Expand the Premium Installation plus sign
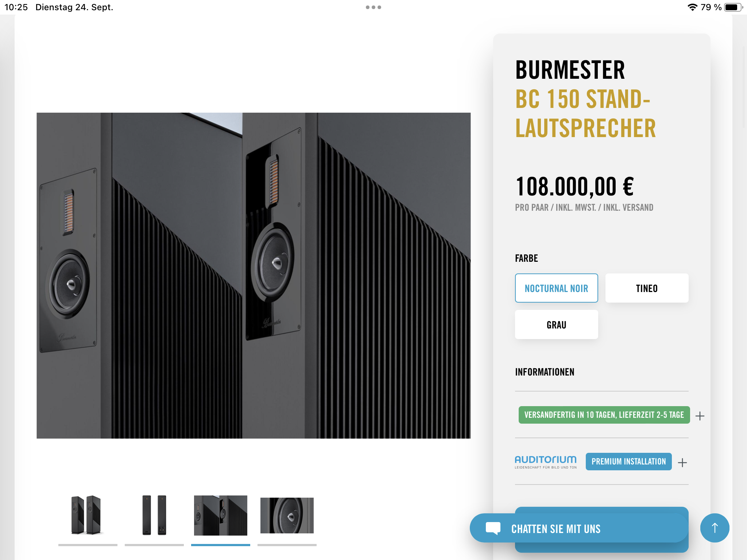 coord(682,462)
